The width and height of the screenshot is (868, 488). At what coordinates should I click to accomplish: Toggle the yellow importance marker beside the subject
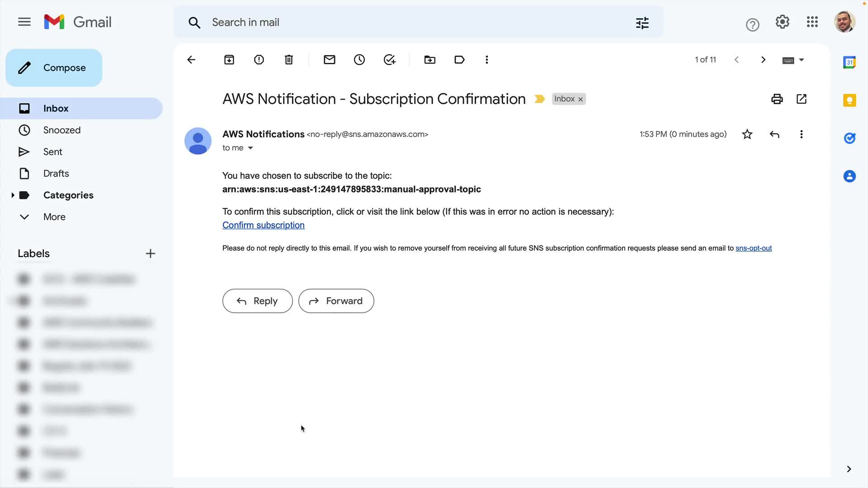point(539,99)
